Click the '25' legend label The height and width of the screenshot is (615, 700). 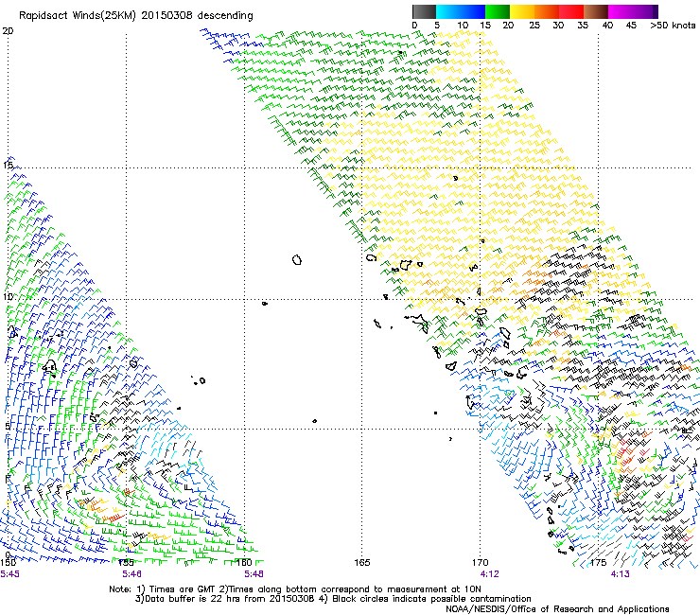coord(534,26)
